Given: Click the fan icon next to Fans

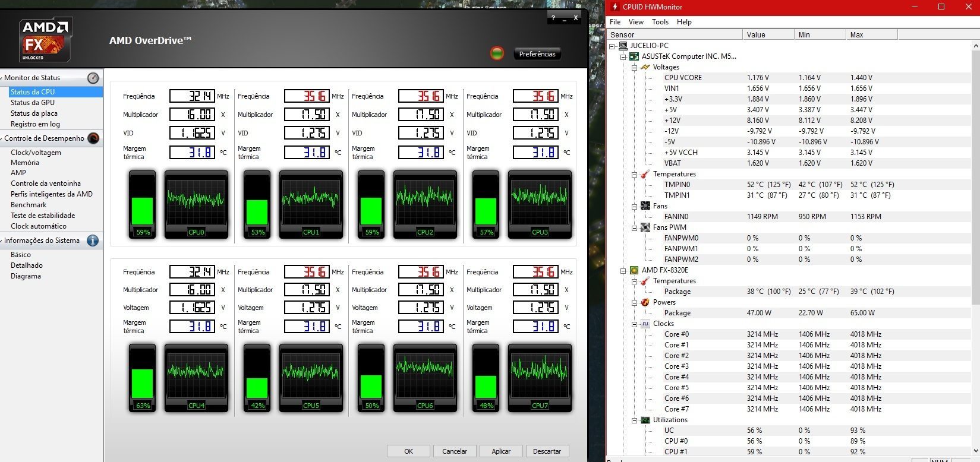Looking at the screenshot, I should pos(645,206).
